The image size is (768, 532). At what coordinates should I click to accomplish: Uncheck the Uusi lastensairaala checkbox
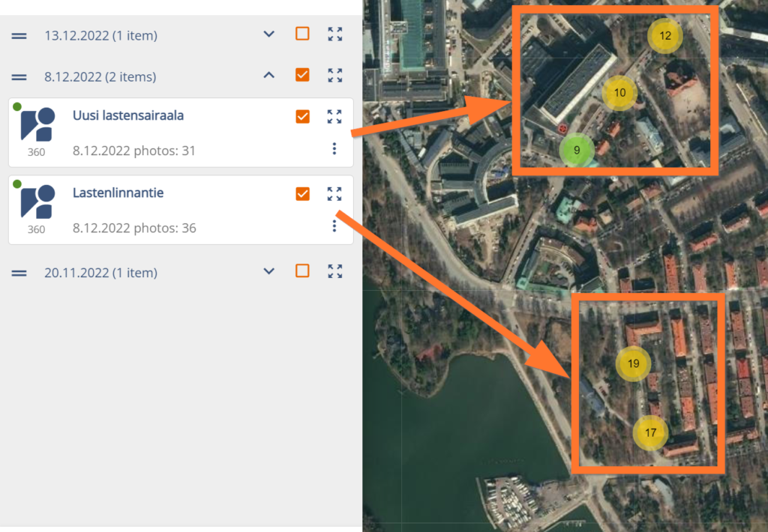click(303, 116)
